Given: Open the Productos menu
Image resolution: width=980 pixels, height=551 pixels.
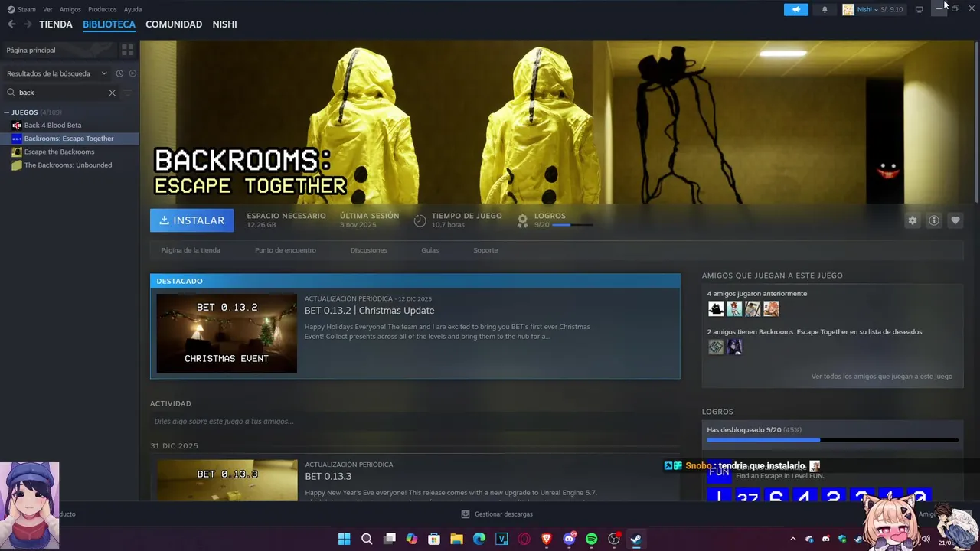Looking at the screenshot, I should [x=102, y=9].
